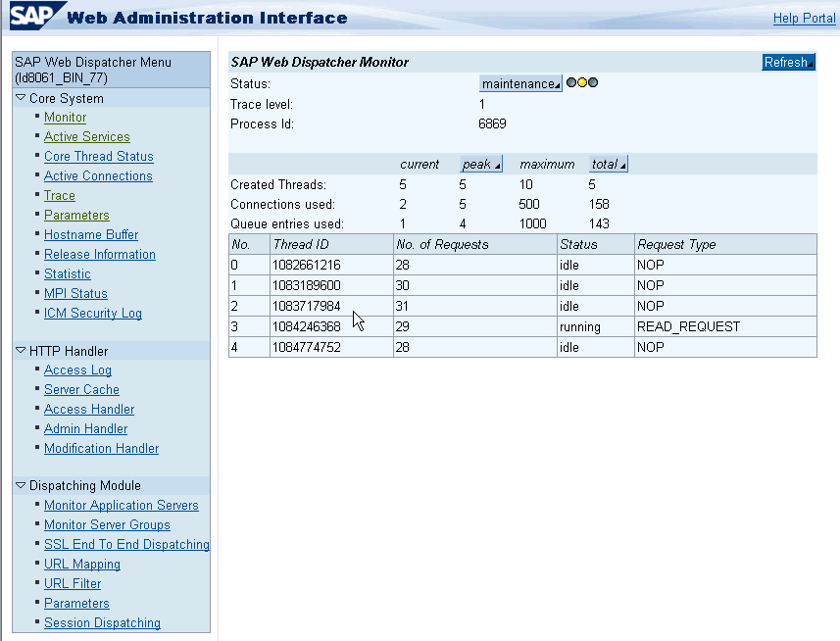
Task: Click the SAP logo
Action: [x=37, y=17]
